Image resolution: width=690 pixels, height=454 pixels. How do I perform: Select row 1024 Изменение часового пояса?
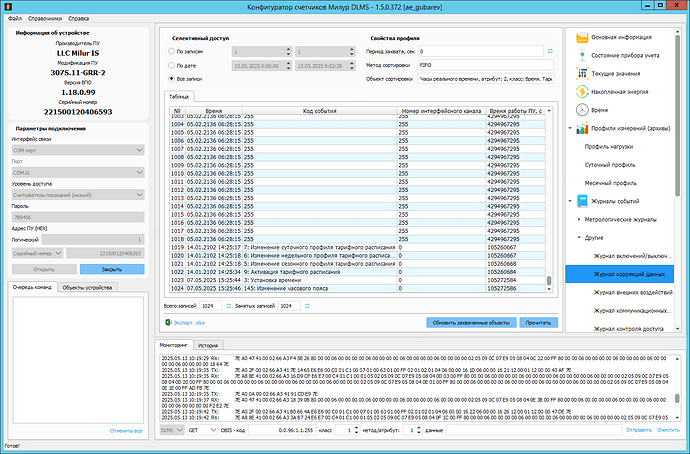click(x=357, y=289)
